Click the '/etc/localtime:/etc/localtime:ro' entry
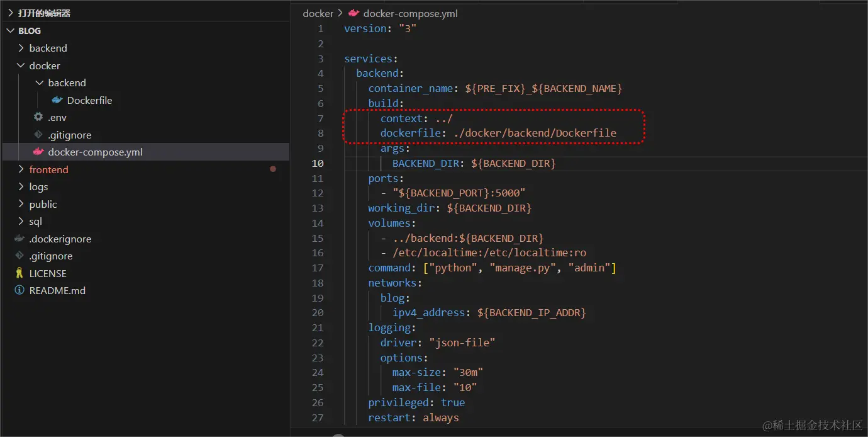Screen dimensions: 868x437 489,253
